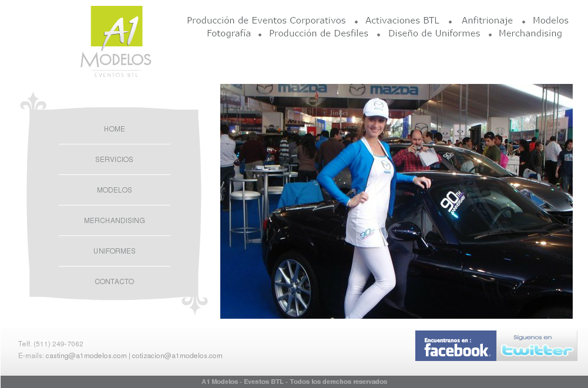Click the 'Encuentranos en' Facebook banner

coord(455,345)
